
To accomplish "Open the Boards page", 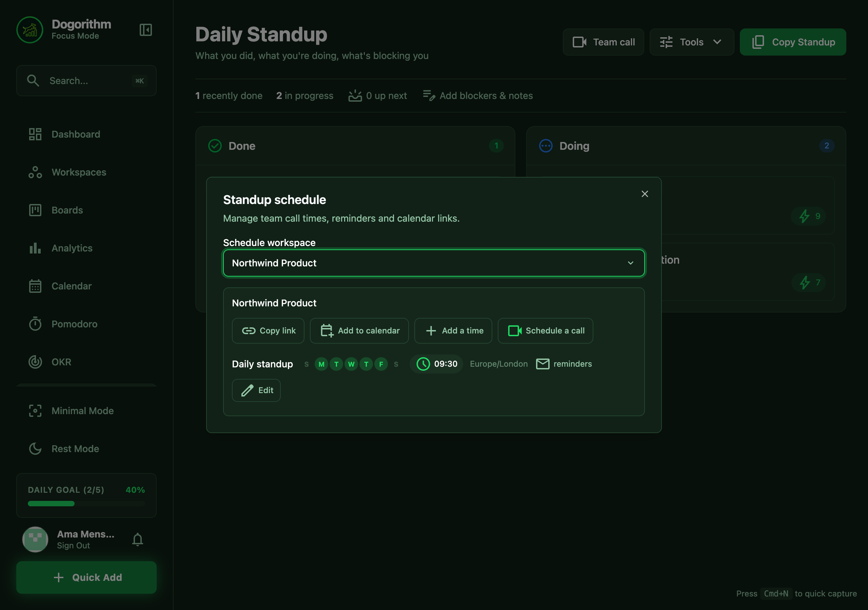I will (x=86, y=210).
